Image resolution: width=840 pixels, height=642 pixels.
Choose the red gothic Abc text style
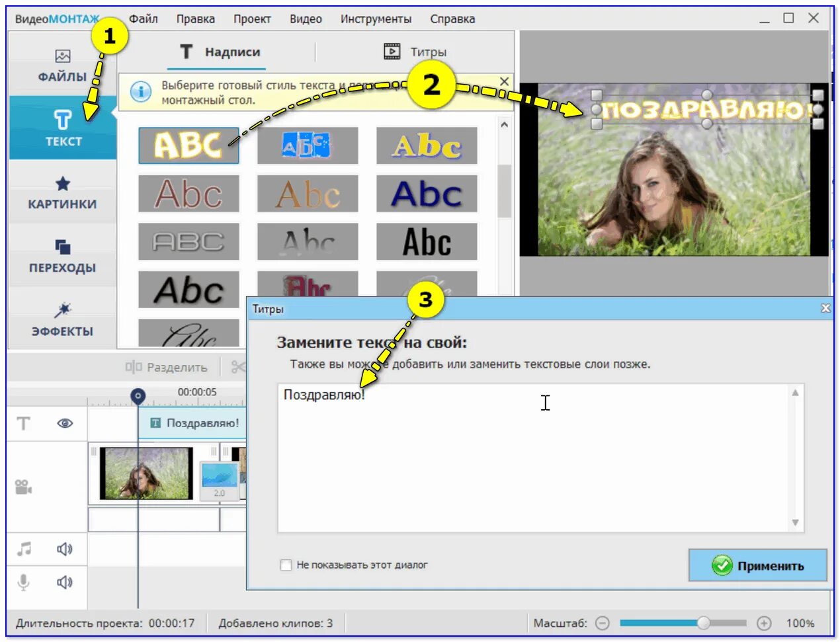click(308, 284)
